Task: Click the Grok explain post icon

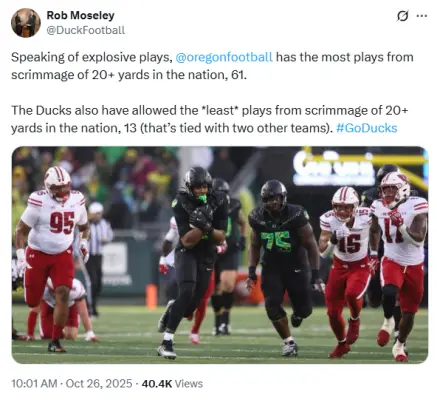Action: click(x=402, y=16)
